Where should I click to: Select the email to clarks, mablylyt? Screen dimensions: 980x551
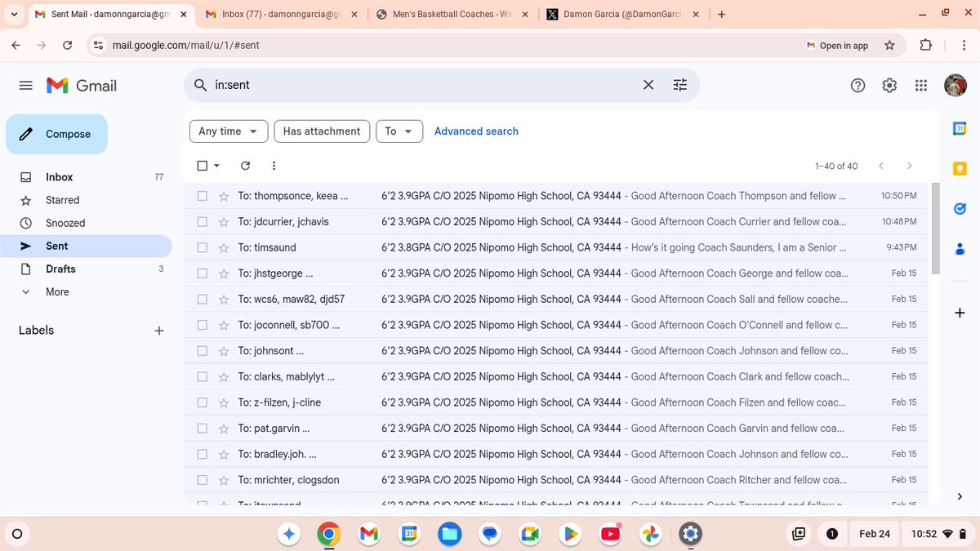pyautogui.click(x=203, y=376)
